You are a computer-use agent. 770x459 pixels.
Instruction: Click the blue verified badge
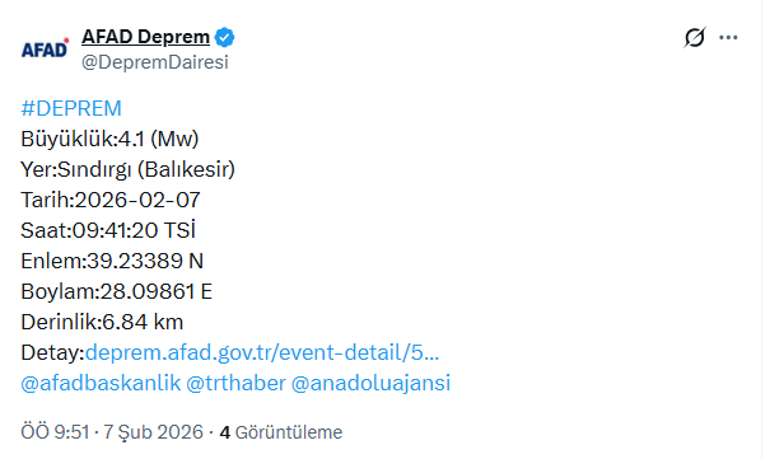[x=225, y=38]
